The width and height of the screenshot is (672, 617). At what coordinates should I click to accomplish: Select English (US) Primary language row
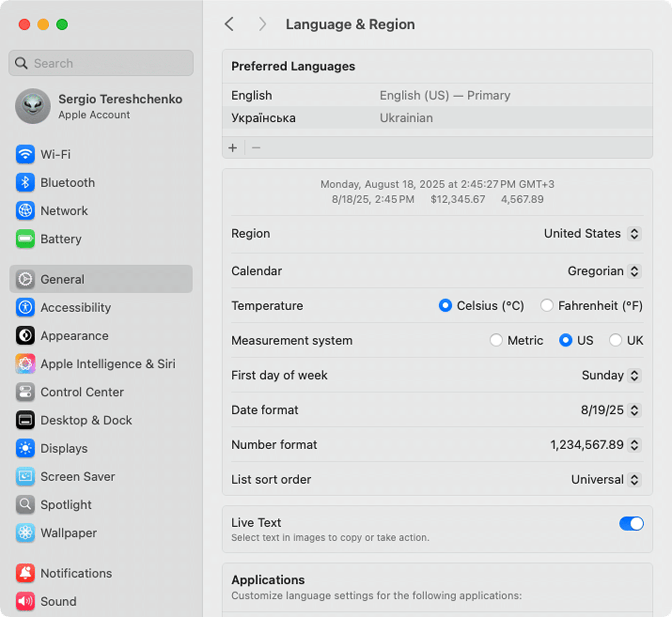point(437,95)
